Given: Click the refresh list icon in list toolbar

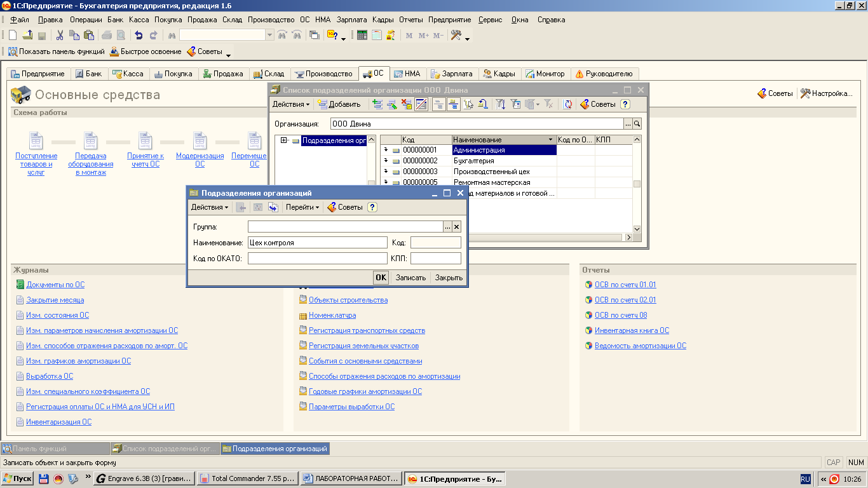Looking at the screenshot, I should click(x=567, y=104).
